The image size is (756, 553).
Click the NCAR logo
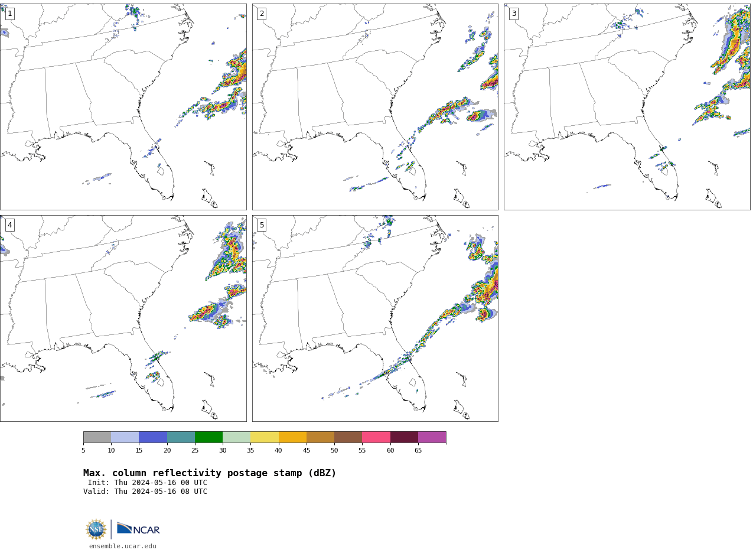[138, 529]
